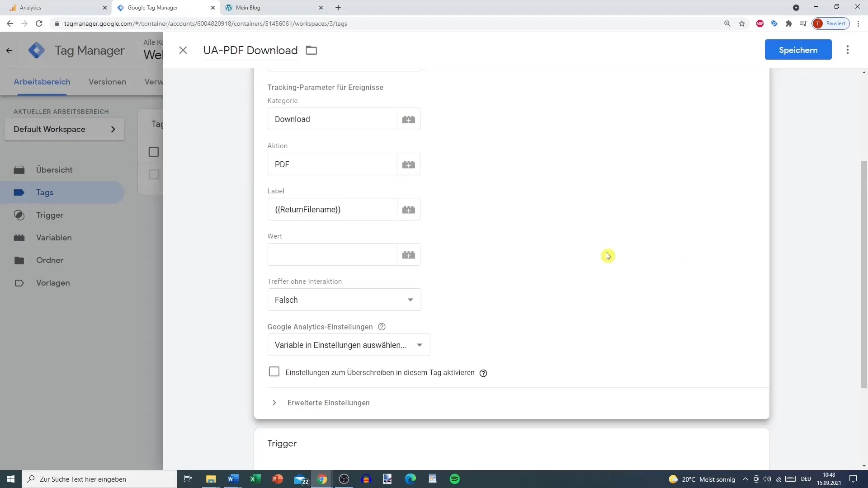Click the variable picker icon next to Wert

tap(409, 254)
